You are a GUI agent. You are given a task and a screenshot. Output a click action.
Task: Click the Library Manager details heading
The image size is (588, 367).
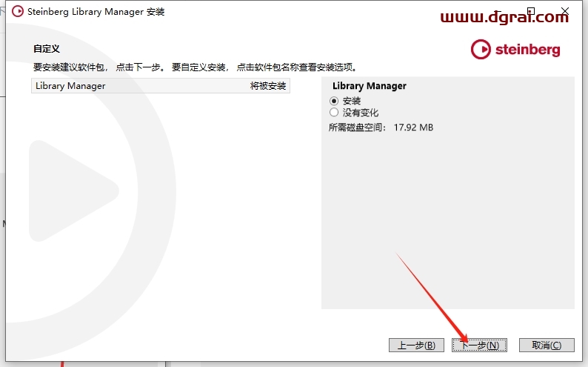pyautogui.click(x=370, y=86)
